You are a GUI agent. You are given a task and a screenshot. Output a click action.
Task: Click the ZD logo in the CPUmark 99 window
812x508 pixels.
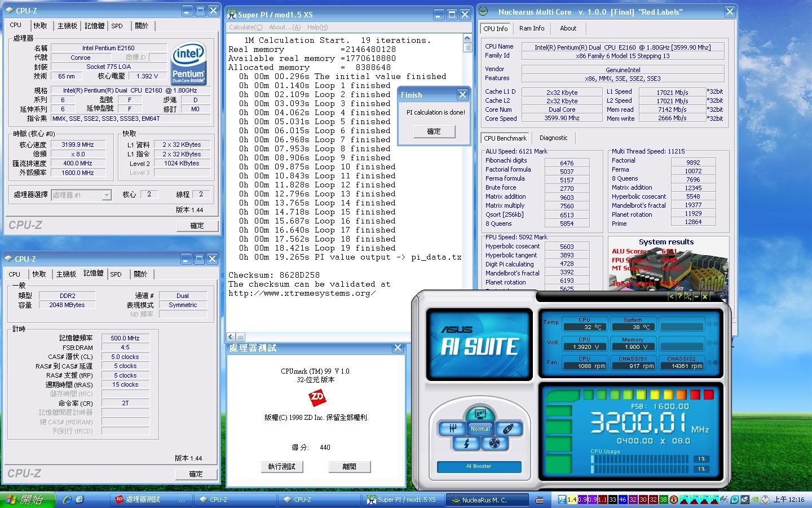pos(317,398)
